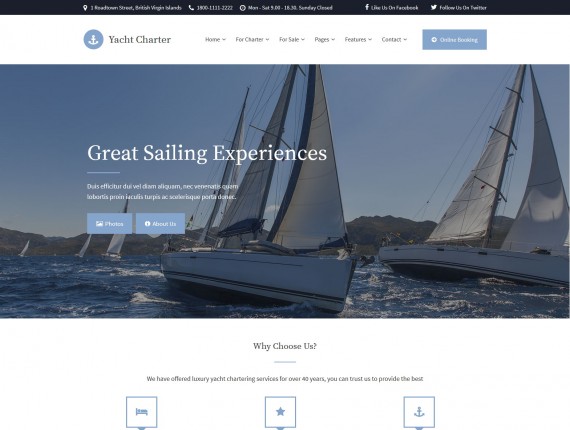The height and width of the screenshot is (430, 570).
Task: Open the Pages menu item
Action: coord(325,39)
